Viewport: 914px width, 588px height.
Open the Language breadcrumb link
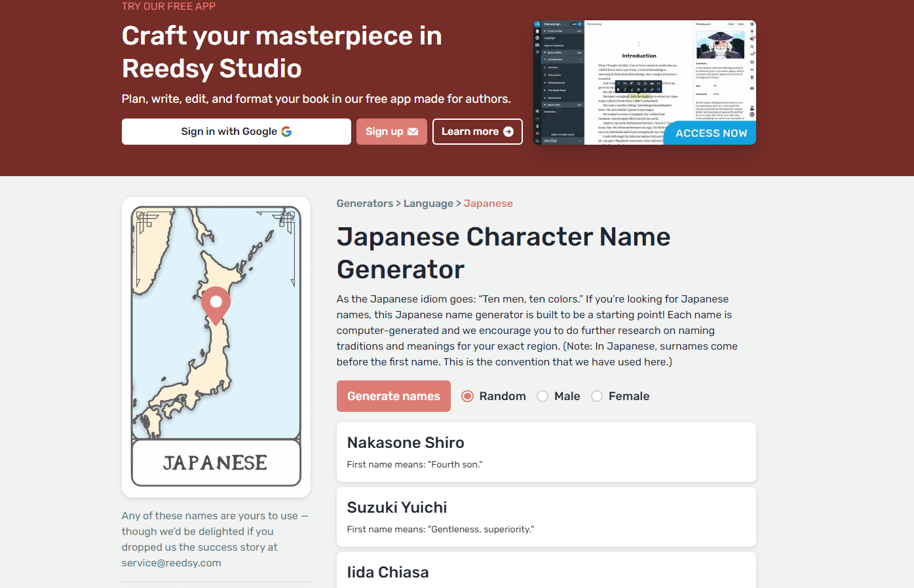click(x=428, y=204)
